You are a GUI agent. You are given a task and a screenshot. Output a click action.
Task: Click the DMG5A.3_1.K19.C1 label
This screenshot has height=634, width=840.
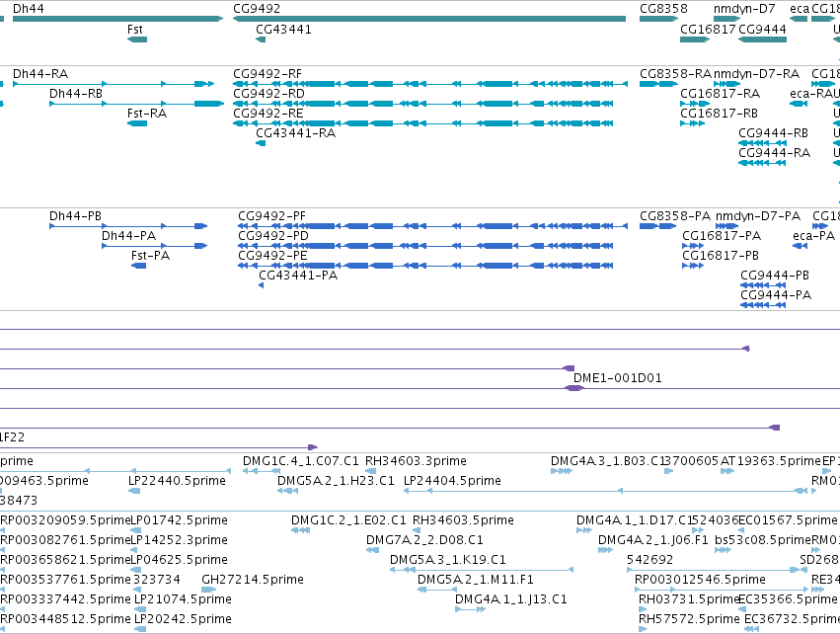pyautogui.click(x=448, y=561)
